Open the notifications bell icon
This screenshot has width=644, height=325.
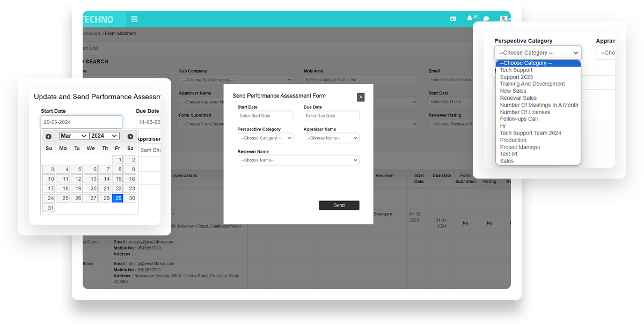coord(470,19)
